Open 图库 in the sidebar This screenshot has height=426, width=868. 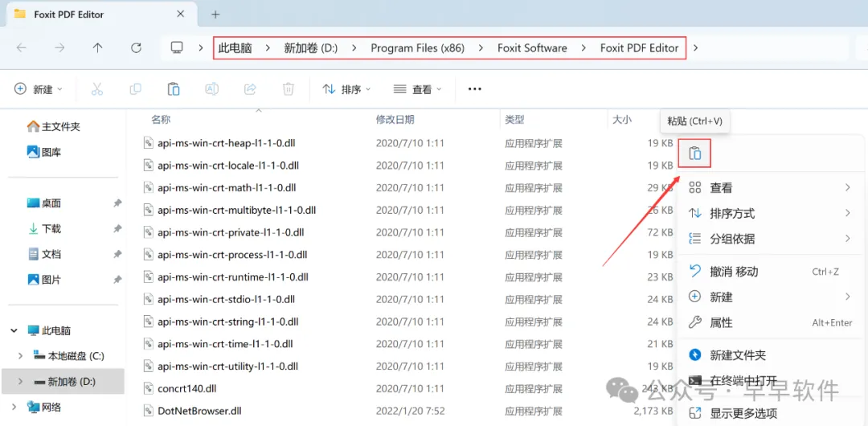(43, 152)
